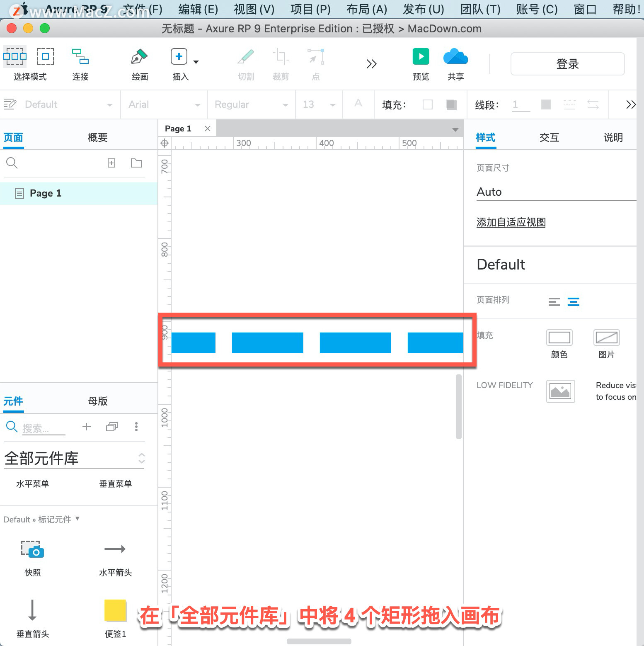Select the Page 1 canvas tab

click(x=178, y=129)
